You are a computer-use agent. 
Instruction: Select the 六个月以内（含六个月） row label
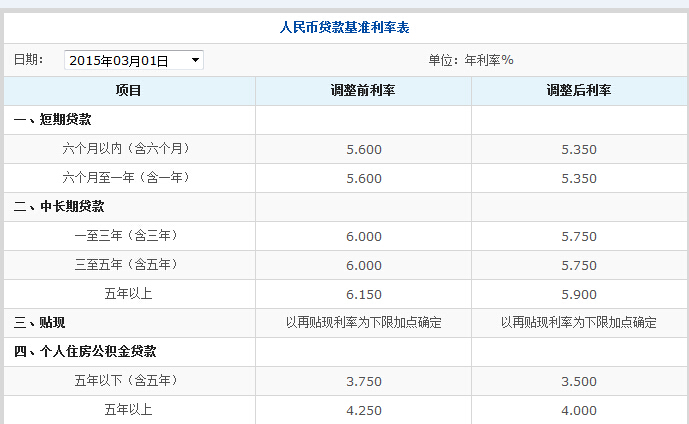pos(126,149)
